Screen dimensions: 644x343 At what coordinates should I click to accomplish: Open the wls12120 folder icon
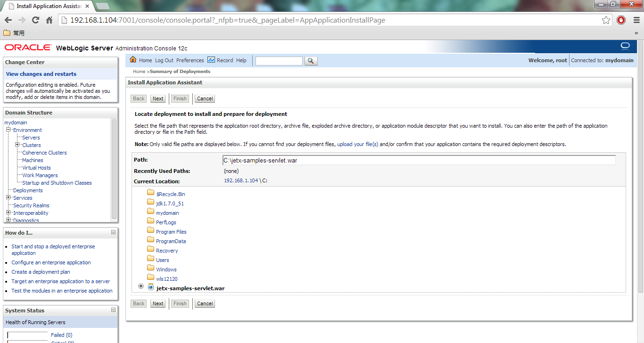point(151,277)
